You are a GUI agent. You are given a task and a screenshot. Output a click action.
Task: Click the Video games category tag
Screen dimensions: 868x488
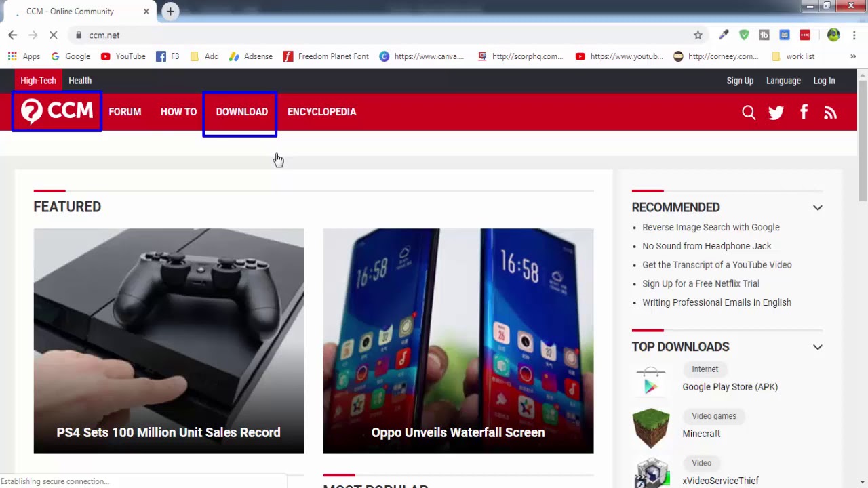tap(713, 416)
